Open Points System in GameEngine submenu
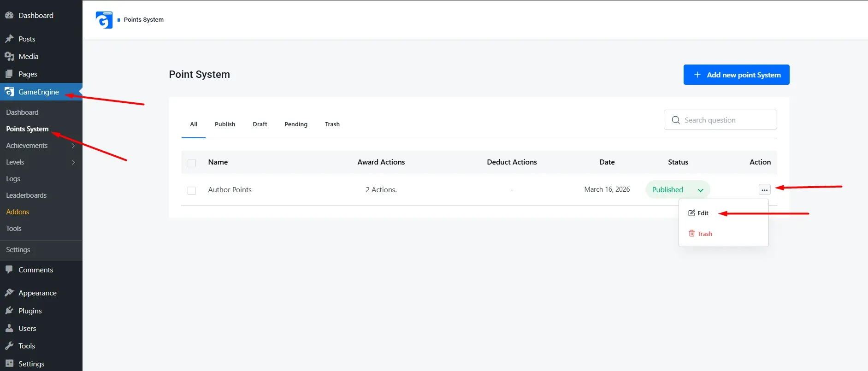The height and width of the screenshot is (371, 868). [27, 129]
